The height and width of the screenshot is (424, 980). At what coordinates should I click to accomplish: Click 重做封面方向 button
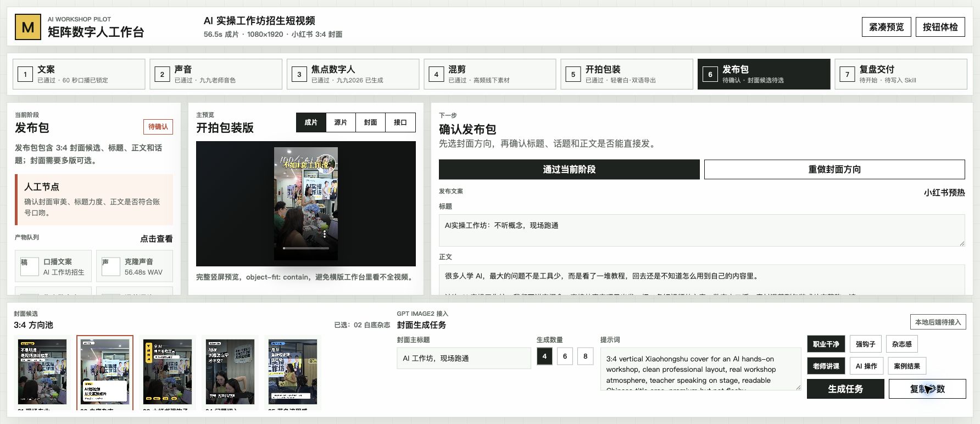[834, 169]
